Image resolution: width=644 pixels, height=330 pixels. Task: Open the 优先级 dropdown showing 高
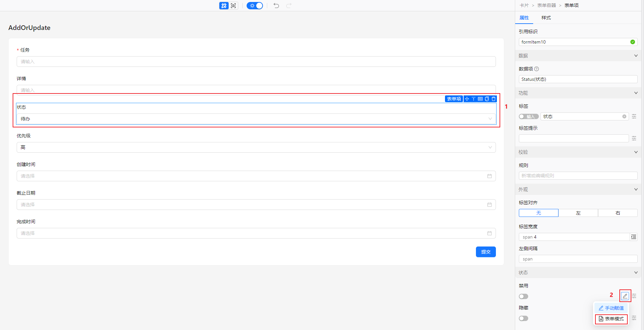[256, 147]
